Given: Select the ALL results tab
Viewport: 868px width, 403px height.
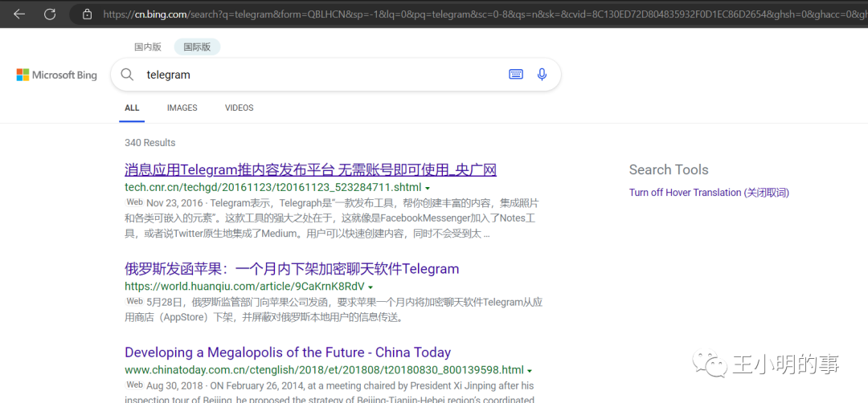Looking at the screenshot, I should coord(132,108).
